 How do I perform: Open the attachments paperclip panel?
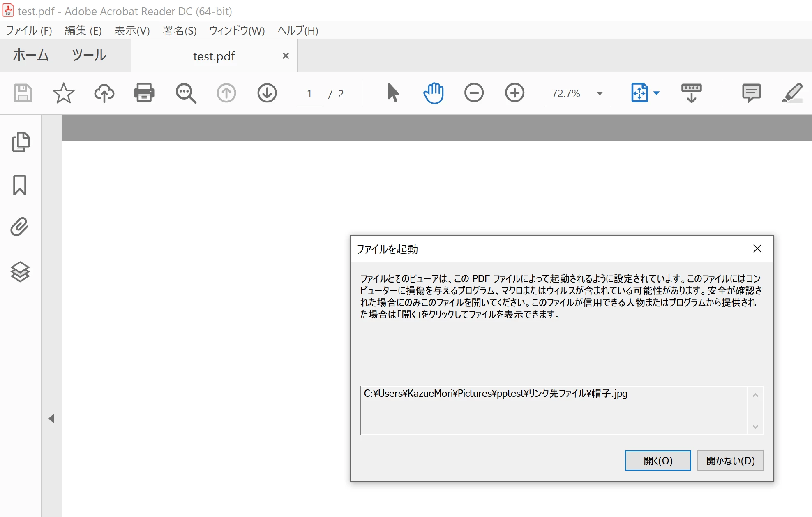point(20,227)
